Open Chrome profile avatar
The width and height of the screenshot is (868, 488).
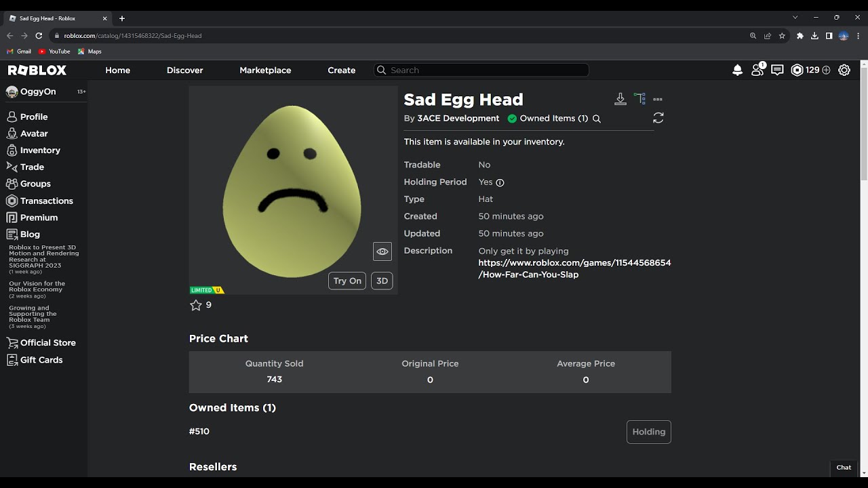tap(844, 36)
